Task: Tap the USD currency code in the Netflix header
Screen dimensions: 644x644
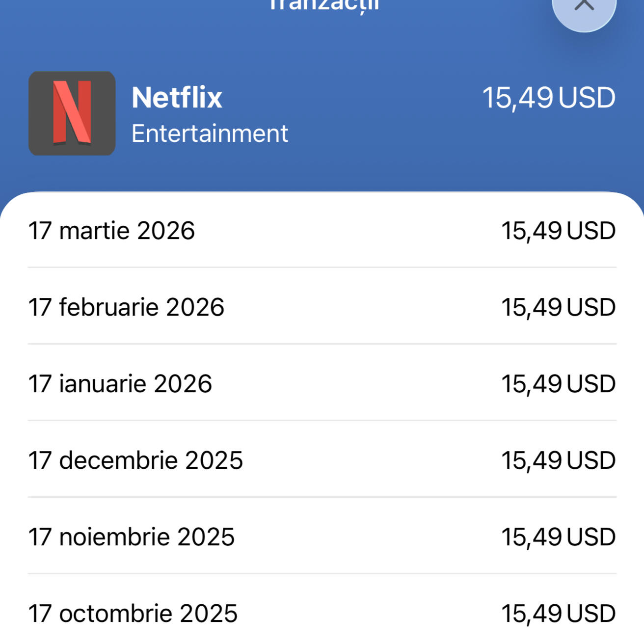Action: pos(587,98)
